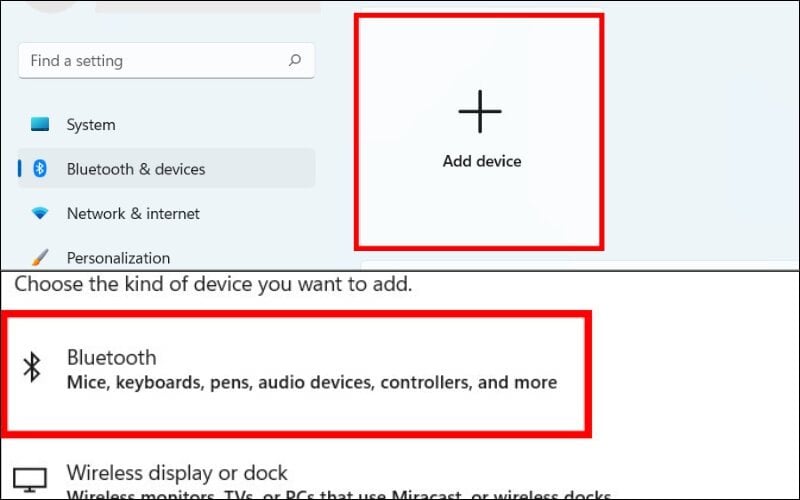Click the Network Wi-Fi icon in sidebar
The width and height of the screenshot is (800, 500).
coord(40,213)
